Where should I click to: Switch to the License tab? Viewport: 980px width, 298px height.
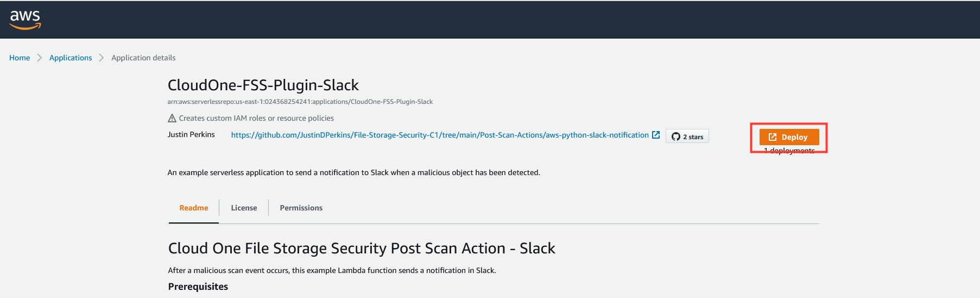(244, 208)
